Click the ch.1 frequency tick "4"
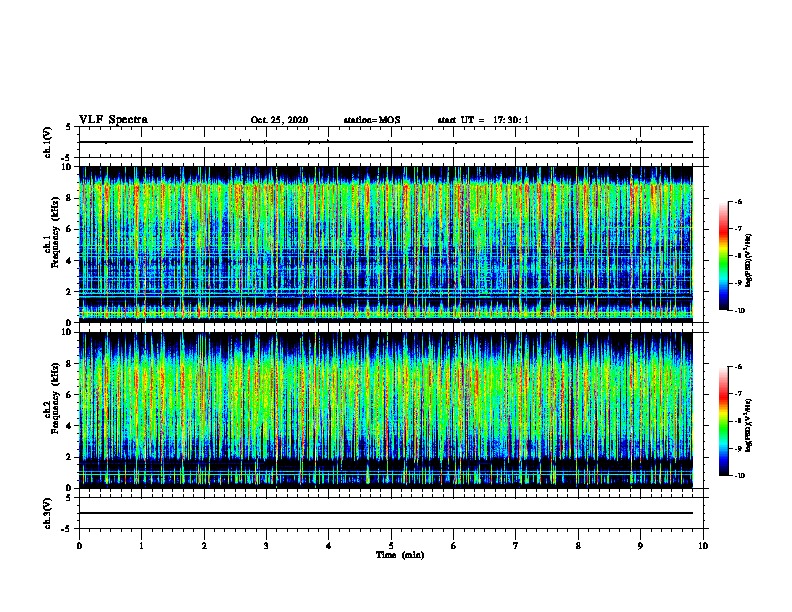This screenshot has height=612, width=792. point(69,261)
